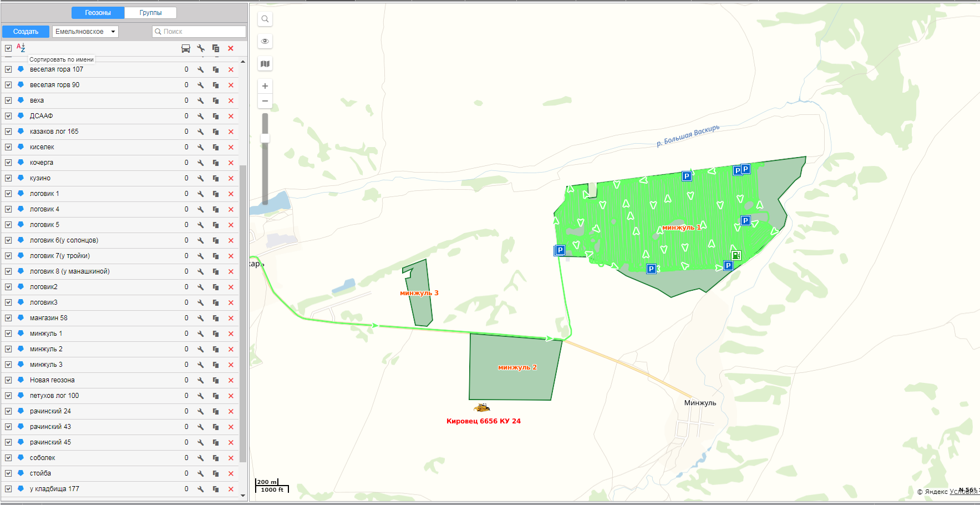This screenshot has height=505, width=980.
Task: Open the Емельяновское dropdown
Action: point(85,32)
